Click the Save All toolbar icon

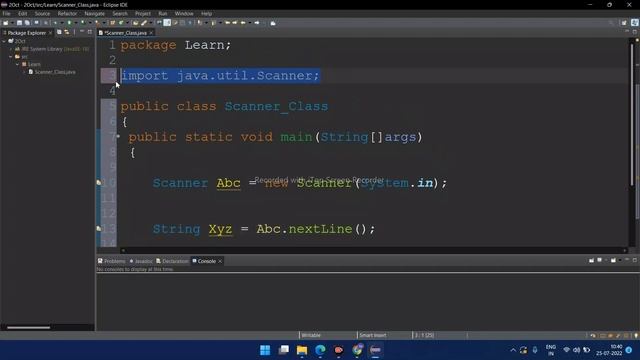tap(27, 23)
